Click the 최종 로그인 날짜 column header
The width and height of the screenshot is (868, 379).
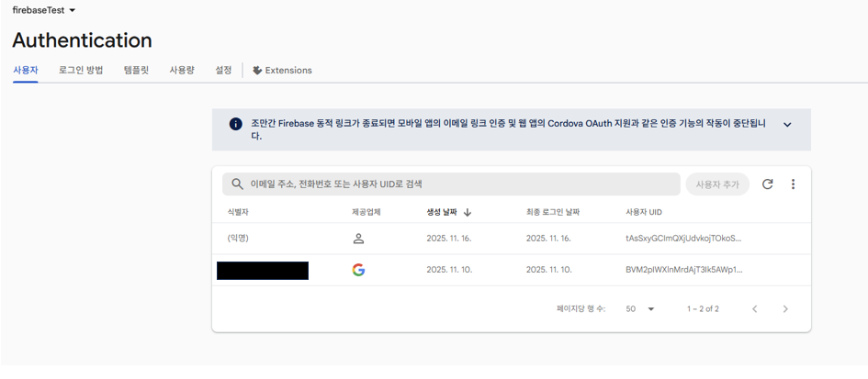[553, 213]
